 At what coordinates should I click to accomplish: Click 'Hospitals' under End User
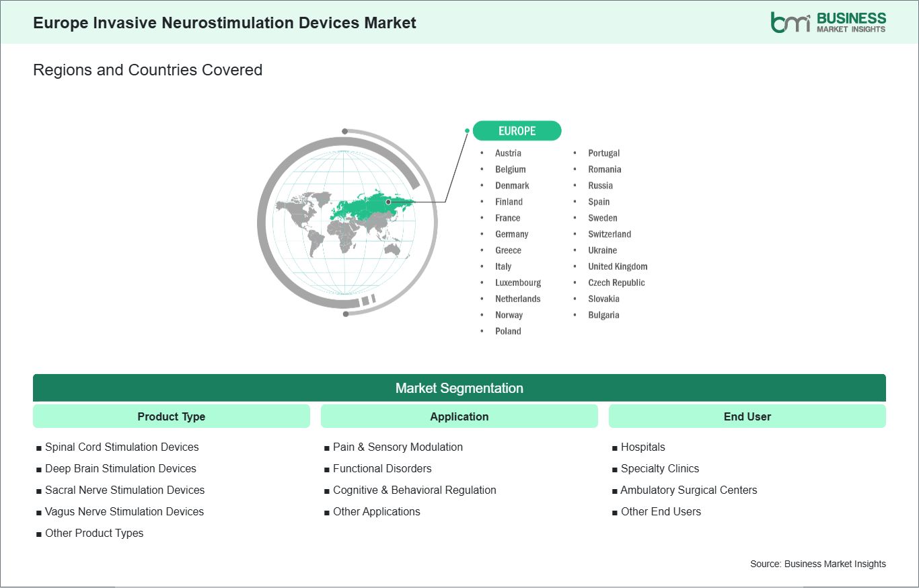coord(642,447)
